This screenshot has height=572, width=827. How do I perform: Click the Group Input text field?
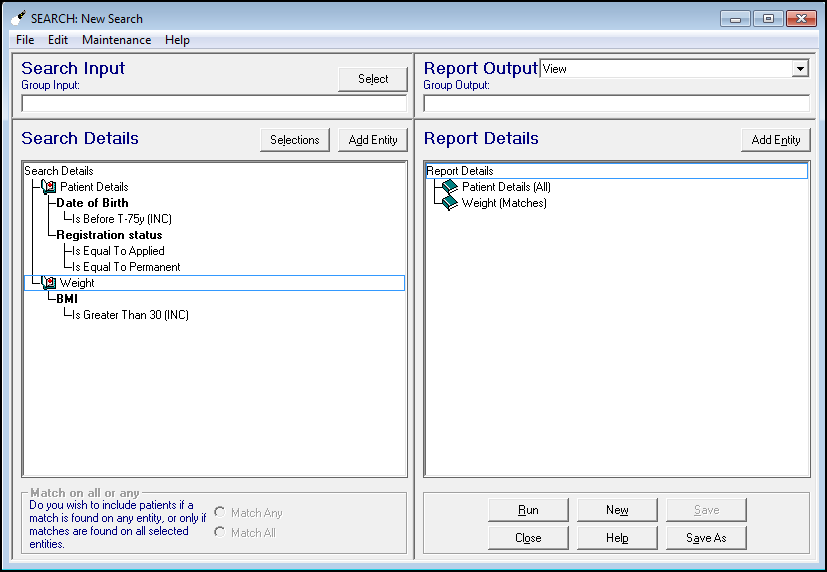[214, 103]
